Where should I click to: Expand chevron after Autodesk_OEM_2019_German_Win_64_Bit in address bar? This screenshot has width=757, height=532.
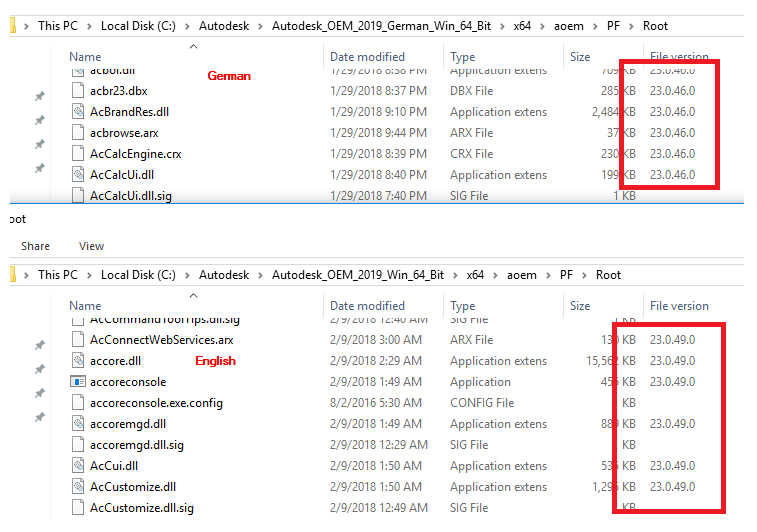click(502, 26)
